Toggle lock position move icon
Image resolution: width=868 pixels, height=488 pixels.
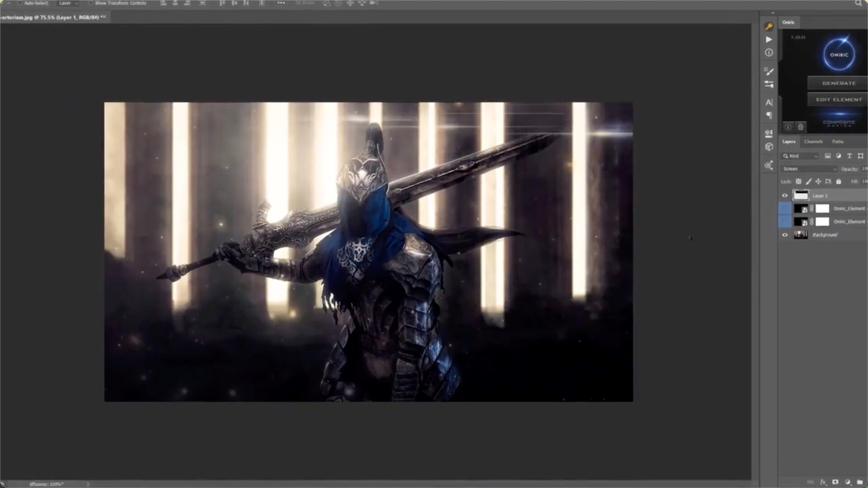click(x=818, y=182)
